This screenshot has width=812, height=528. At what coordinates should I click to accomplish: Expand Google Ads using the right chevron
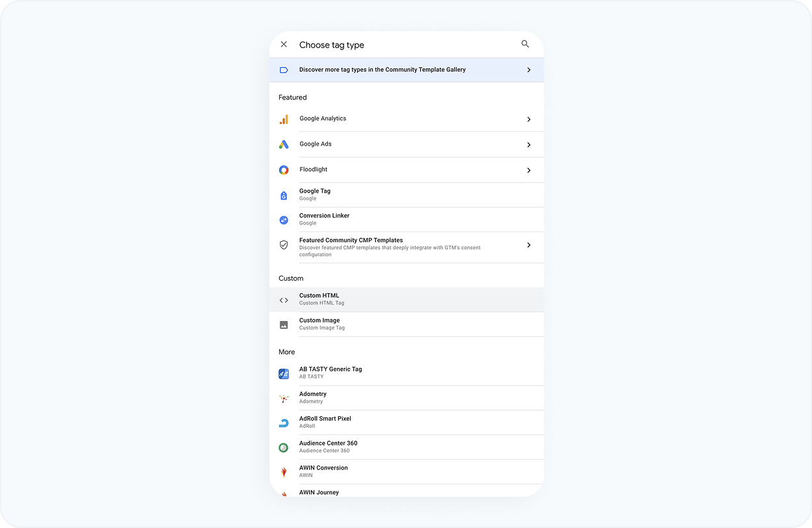coord(528,145)
